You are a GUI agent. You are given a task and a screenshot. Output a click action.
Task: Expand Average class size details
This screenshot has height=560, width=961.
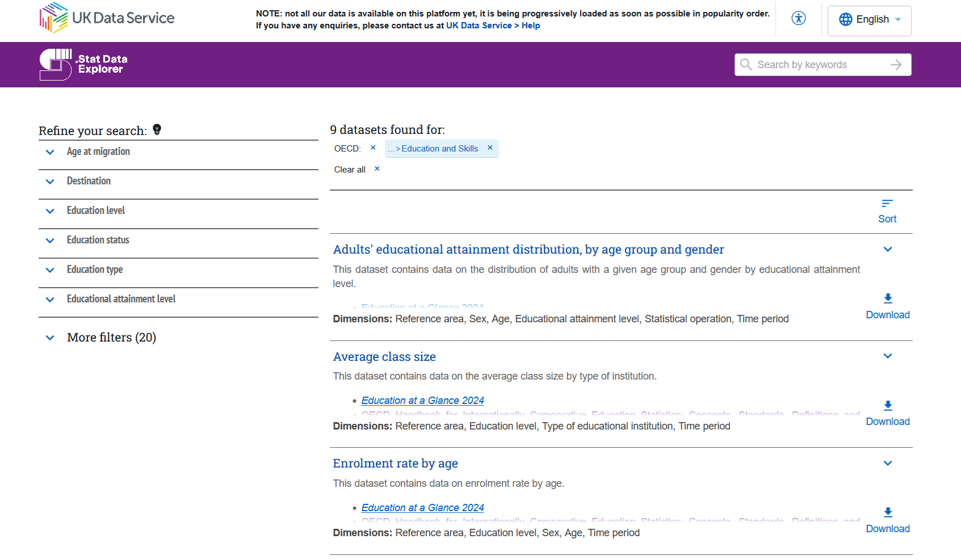click(x=888, y=356)
